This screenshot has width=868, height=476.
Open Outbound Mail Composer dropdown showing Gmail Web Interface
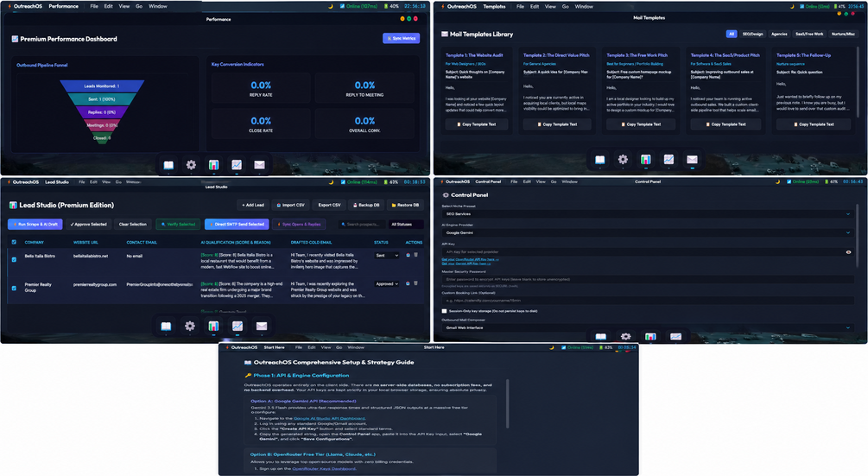coord(647,327)
